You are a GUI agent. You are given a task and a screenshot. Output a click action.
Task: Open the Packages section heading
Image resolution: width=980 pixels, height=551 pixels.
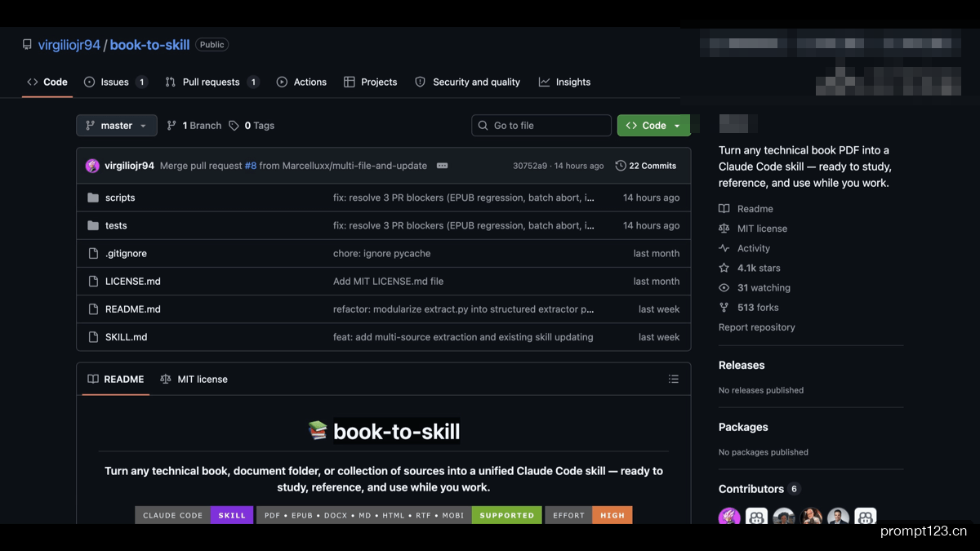743,427
